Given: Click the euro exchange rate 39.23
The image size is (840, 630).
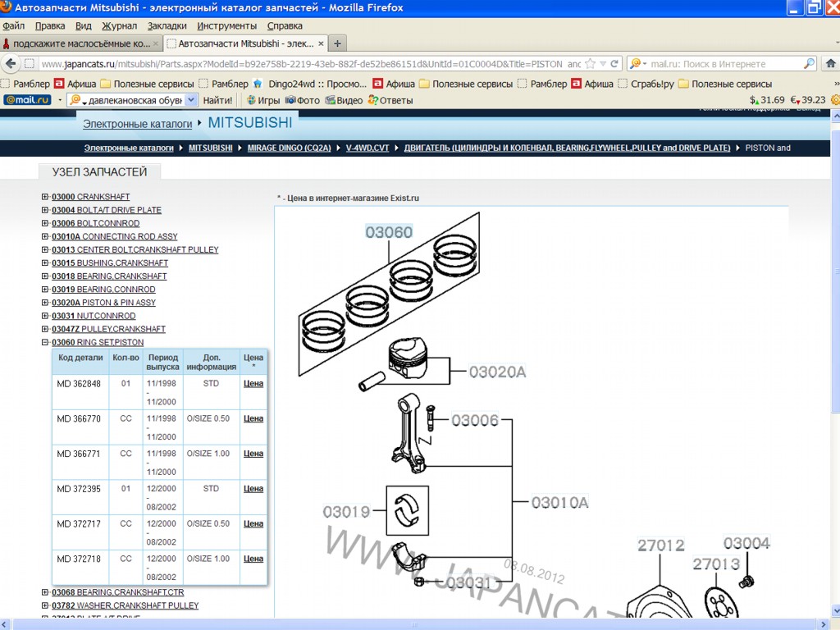Looking at the screenshot, I should pyautogui.click(x=808, y=100).
